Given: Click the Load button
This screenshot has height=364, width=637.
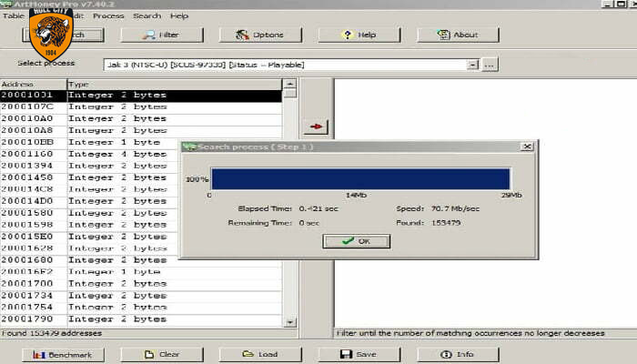Looking at the screenshot, I should [x=260, y=355].
